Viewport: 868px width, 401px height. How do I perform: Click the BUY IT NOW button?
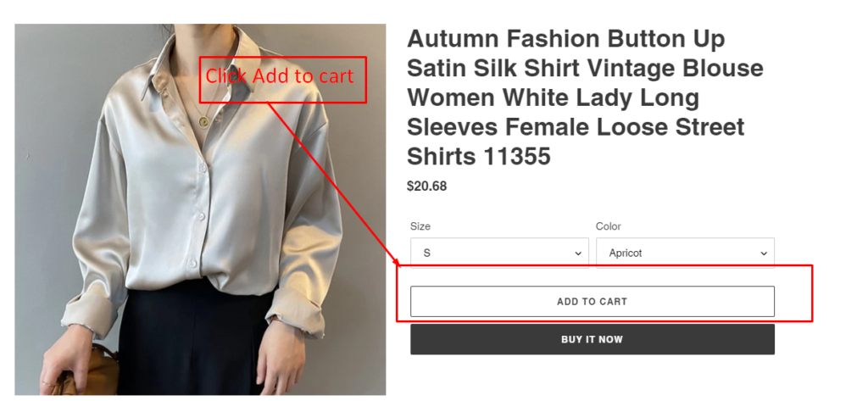tap(592, 339)
